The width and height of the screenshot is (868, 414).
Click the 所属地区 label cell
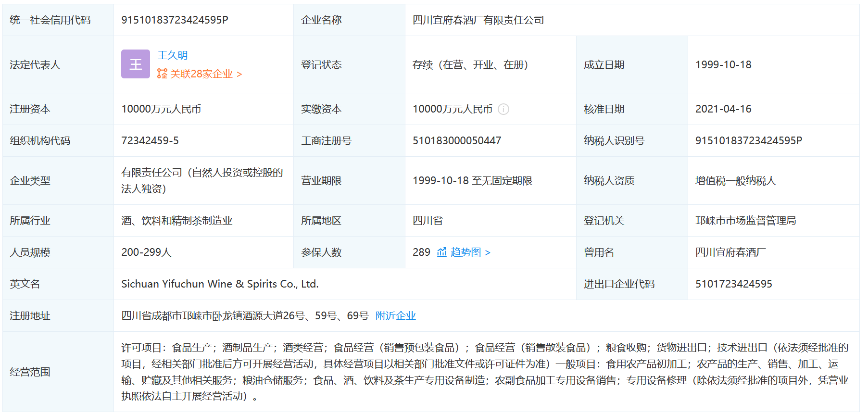(349, 221)
